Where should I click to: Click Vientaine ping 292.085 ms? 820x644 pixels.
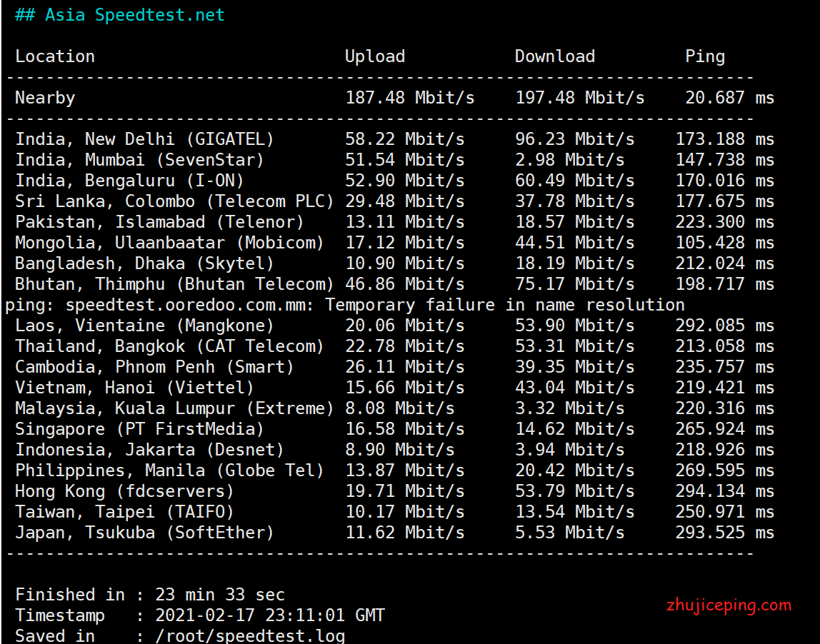(725, 326)
